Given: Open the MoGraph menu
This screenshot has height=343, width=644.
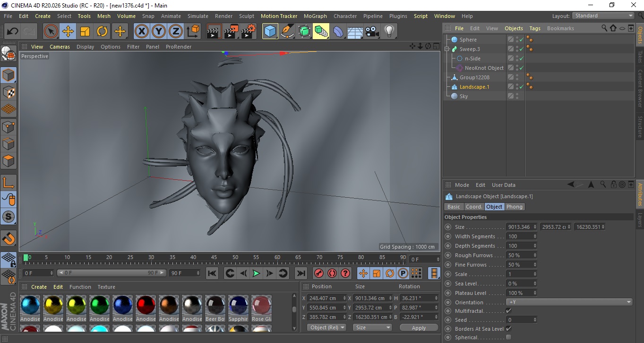Looking at the screenshot, I should tap(315, 16).
